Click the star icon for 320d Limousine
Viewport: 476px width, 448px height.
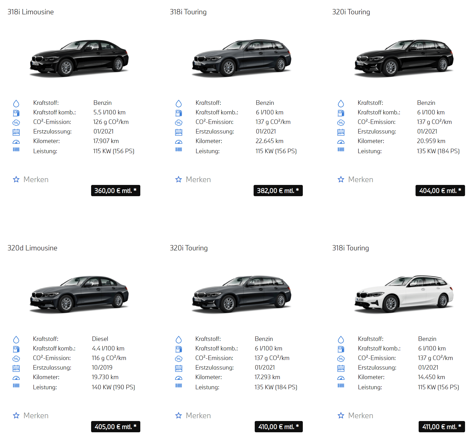16,415
